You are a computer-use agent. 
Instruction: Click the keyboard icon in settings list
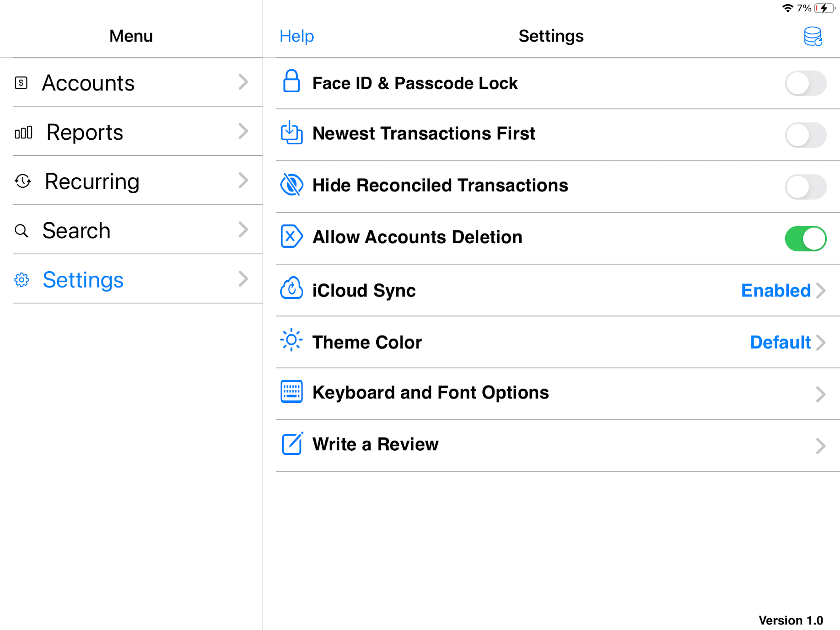click(291, 391)
